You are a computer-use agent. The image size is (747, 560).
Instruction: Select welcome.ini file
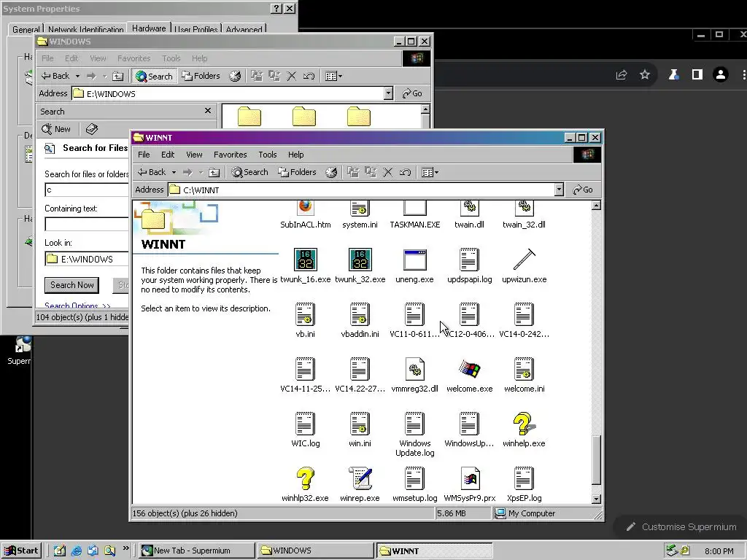coord(524,375)
